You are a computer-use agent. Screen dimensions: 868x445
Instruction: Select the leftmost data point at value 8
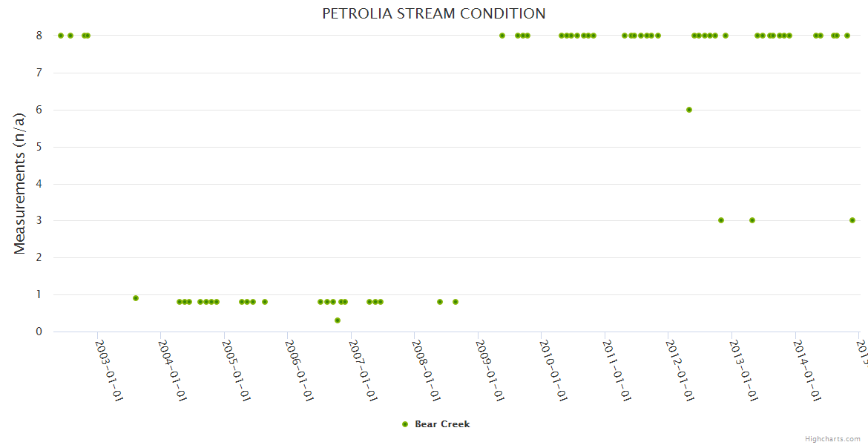(x=61, y=36)
